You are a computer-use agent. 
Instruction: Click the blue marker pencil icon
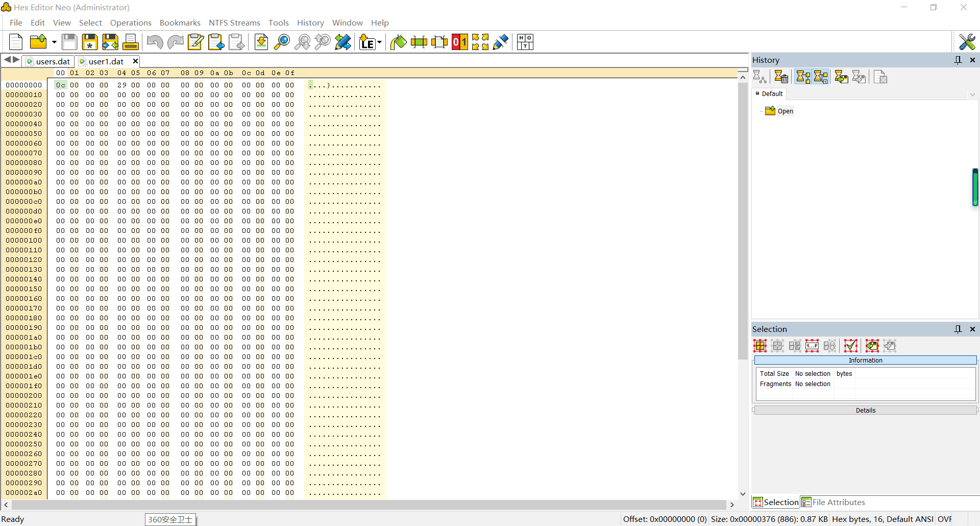click(501, 42)
